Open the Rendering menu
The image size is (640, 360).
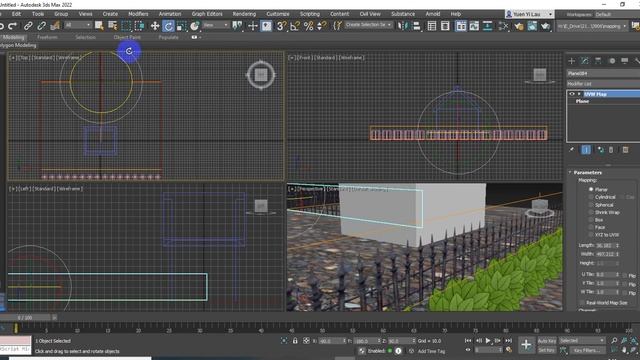(x=244, y=14)
